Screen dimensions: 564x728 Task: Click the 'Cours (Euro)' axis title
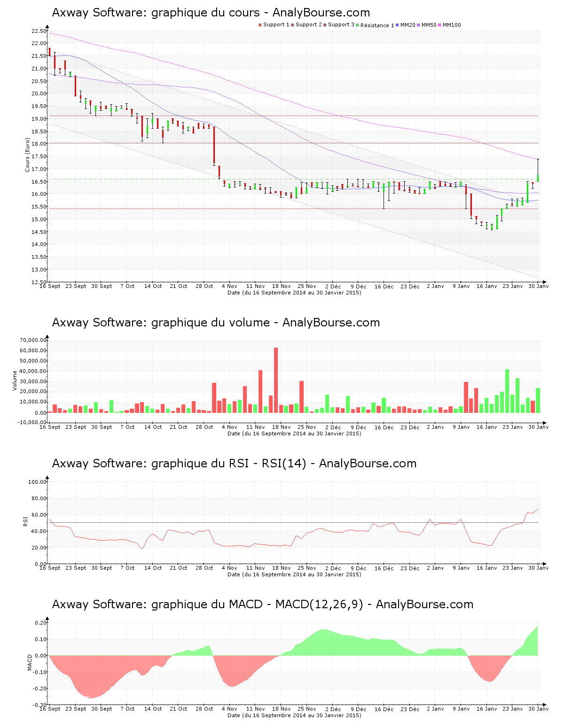pyautogui.click(x=28, y=155)
